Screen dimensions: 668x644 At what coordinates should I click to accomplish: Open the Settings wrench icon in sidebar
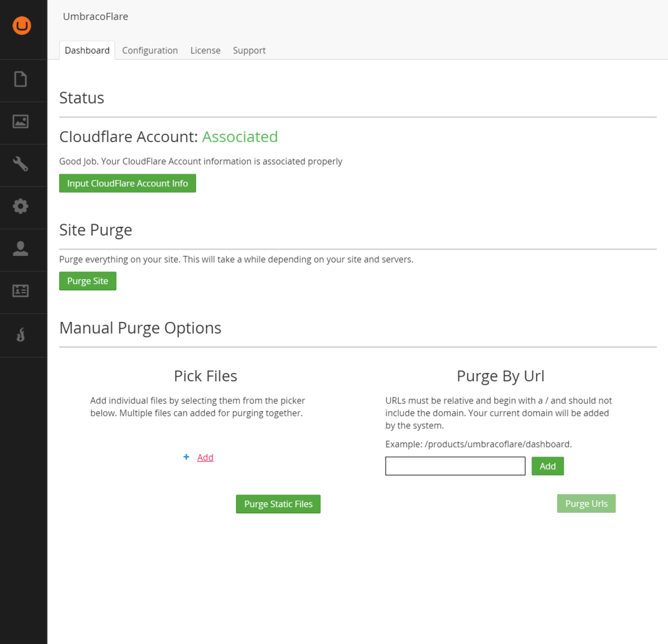tap(21, 164)
